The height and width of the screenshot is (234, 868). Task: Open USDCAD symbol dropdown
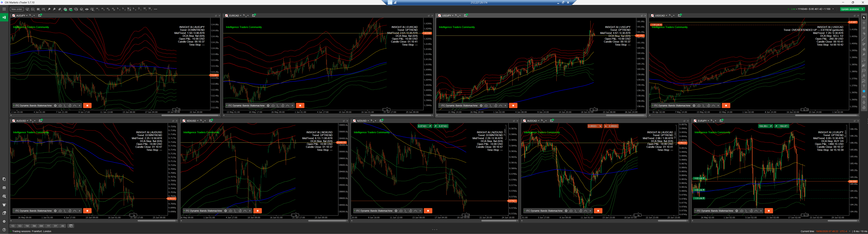pyautogui.click(x=661, y=15)
